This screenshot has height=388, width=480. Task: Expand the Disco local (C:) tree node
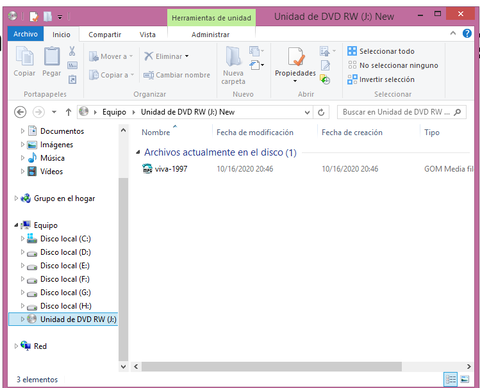click(22, 238)
